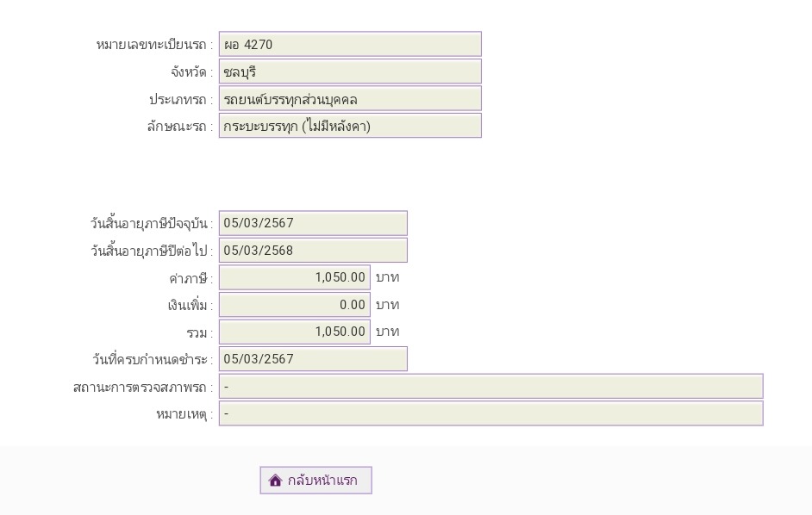Image resolution: width=812 pixels, height=515 pixels.
Task: Click the ค่าภาษี amount field 1,050.00
Action: coord(295,277)
